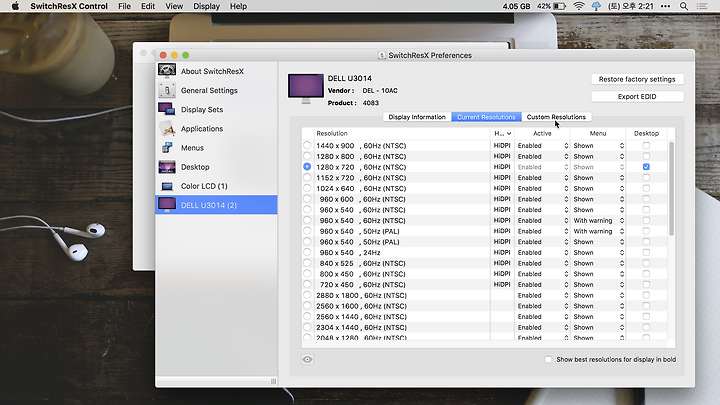Open the View menu
The height and width of the screenshot is (405, 720).
[x=174, y=6]
